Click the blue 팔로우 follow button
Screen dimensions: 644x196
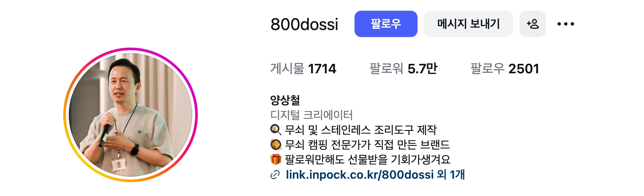tap(386, 24)
